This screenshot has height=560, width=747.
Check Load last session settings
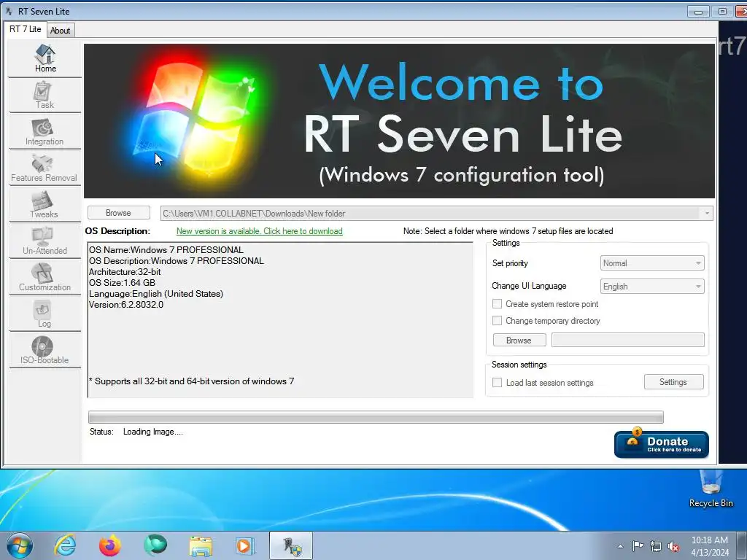[x=497, y=382]
